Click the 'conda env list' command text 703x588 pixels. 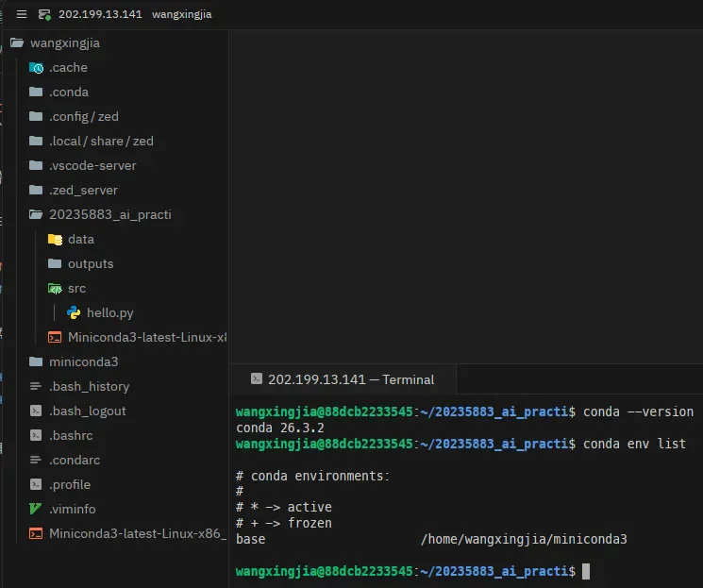tap(634, 444)
